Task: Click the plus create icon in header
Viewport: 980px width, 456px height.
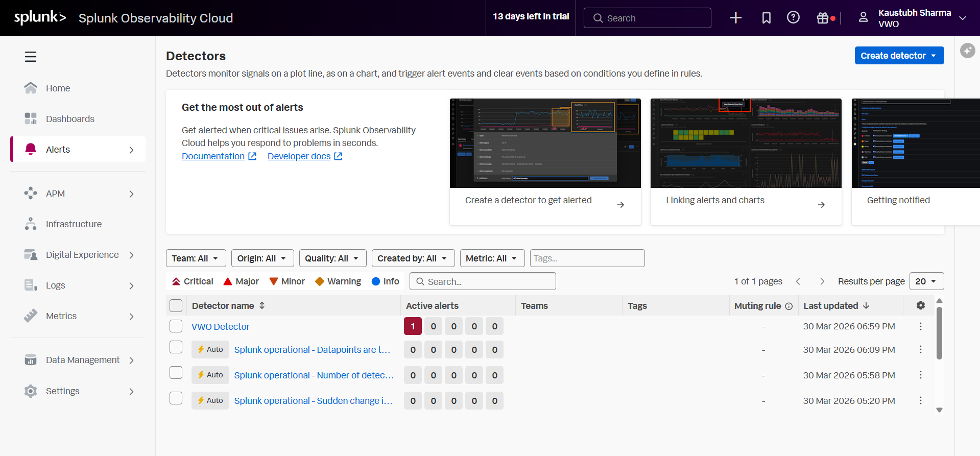Action: click(x=735, y=18)
